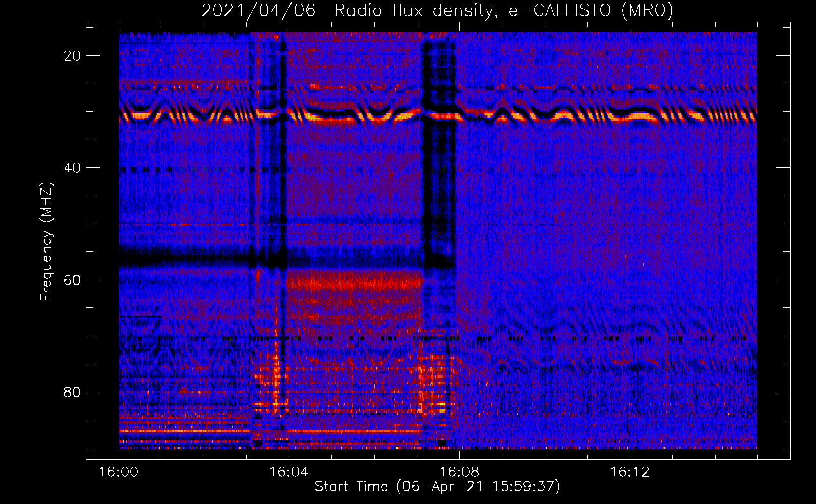Click the 80 MHz frequency tick label

72,392
